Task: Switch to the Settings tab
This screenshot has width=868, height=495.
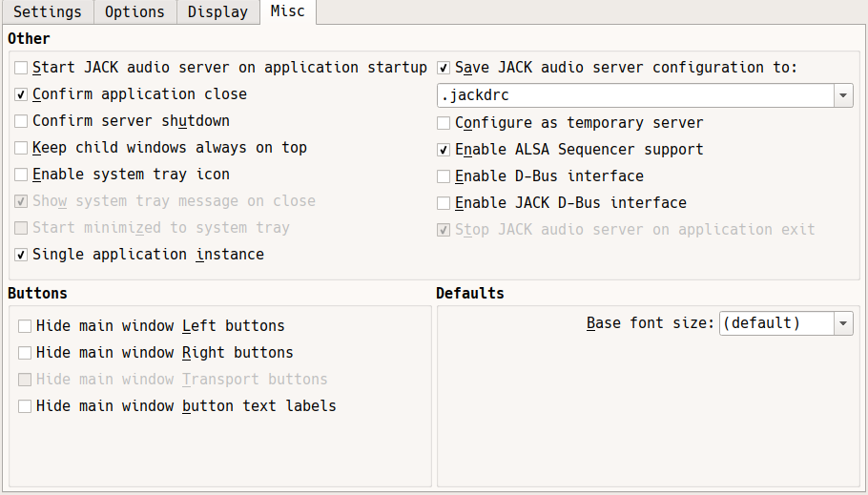Action: [x=48, y=12]
